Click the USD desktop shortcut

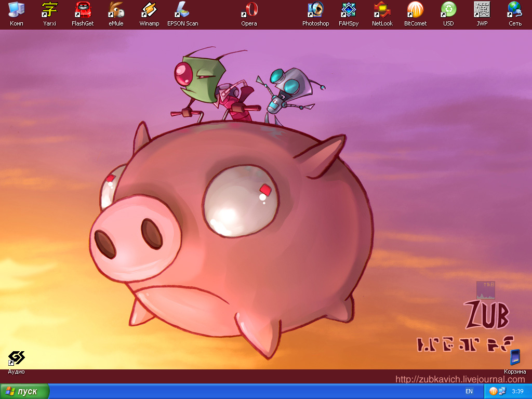(x=448, y=10)
